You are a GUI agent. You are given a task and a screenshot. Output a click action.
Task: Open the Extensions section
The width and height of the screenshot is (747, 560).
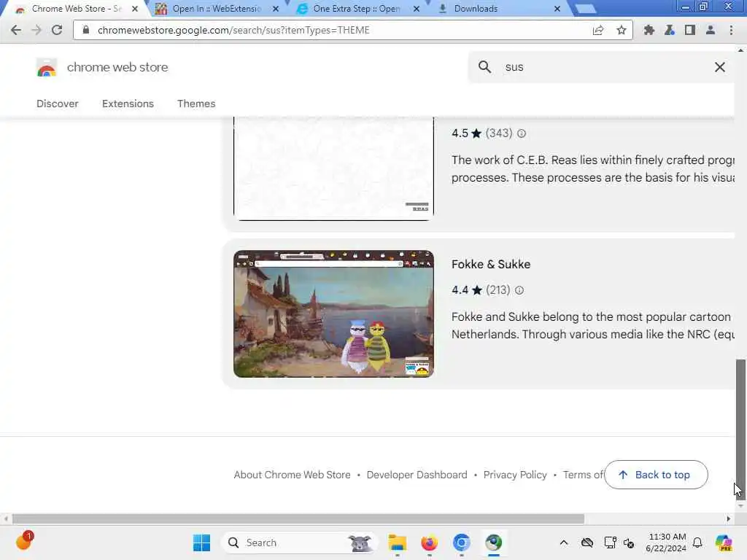click(x=128, y=104)
